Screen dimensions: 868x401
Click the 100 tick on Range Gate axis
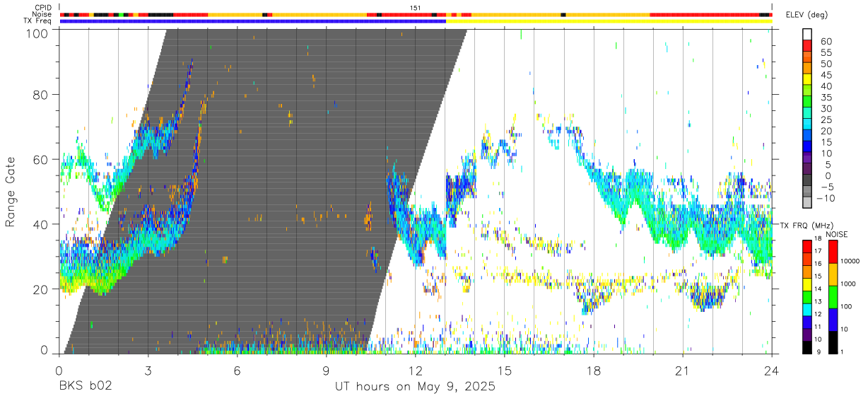[x=36, y=33]
